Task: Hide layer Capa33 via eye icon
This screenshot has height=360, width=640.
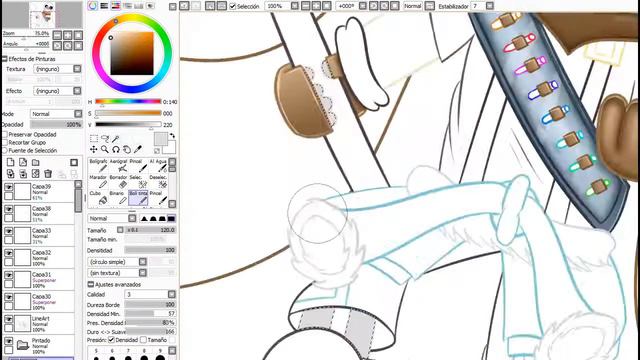Action: point(9,231)
